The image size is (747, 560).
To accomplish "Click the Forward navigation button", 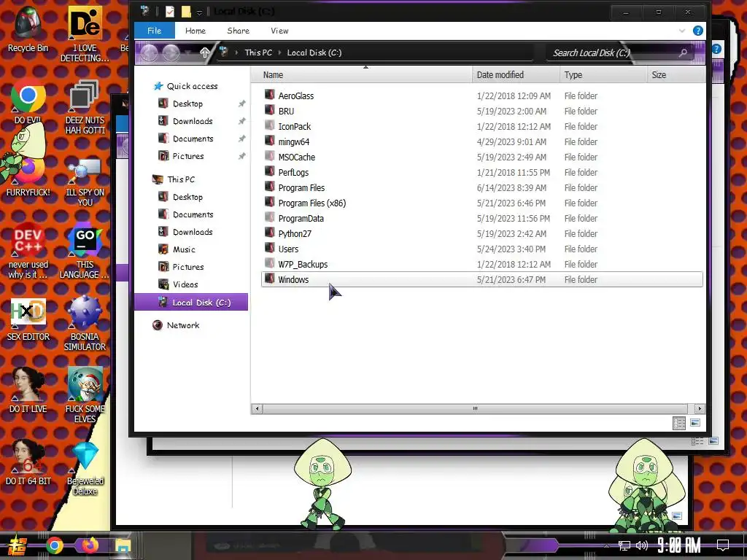I will click(171, 52).
